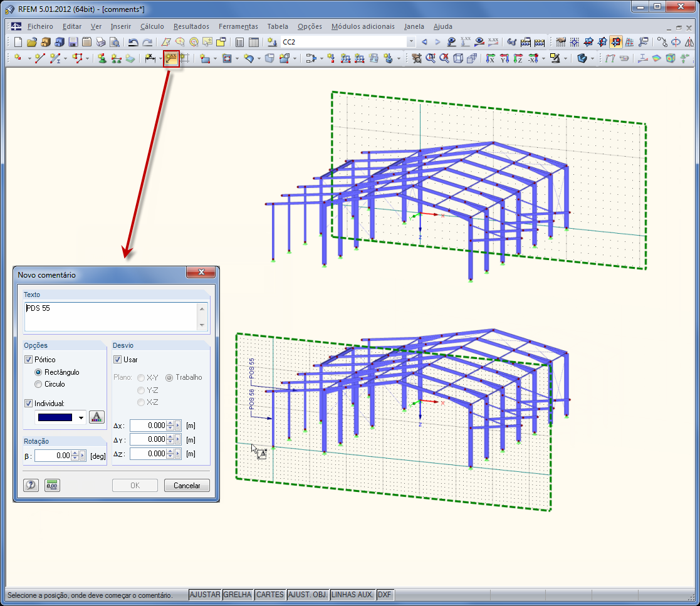This screenshot has height=606, width=700.
Task: Toggle LINHAS AUX. in status bar
Action: [x=352, y=594]
